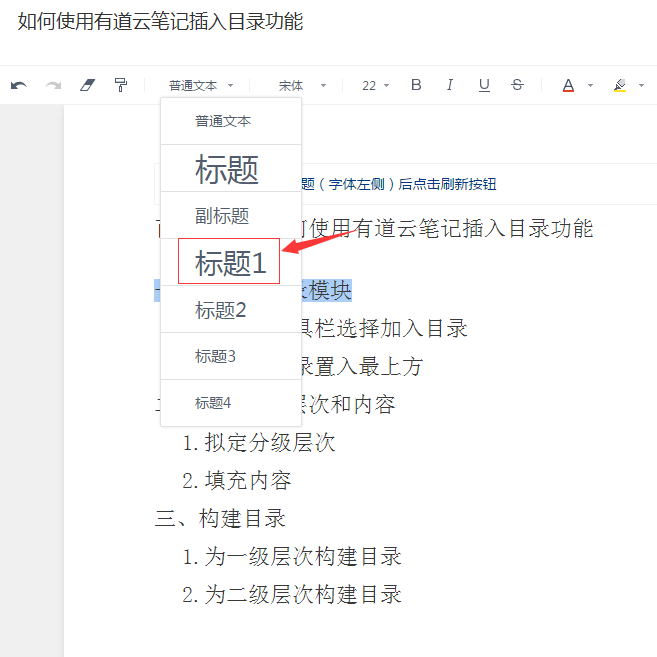
Task: Apply highlight color with marker icon
Action: (620, 85)
